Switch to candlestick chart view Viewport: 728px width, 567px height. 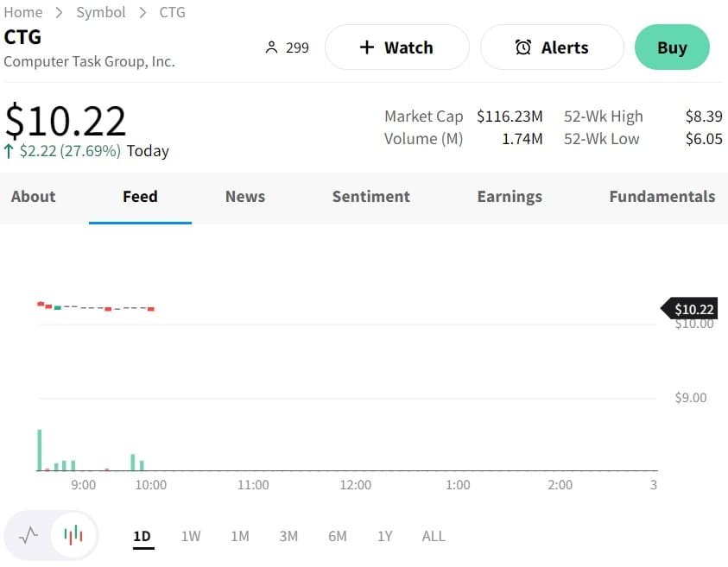(73, 535)
